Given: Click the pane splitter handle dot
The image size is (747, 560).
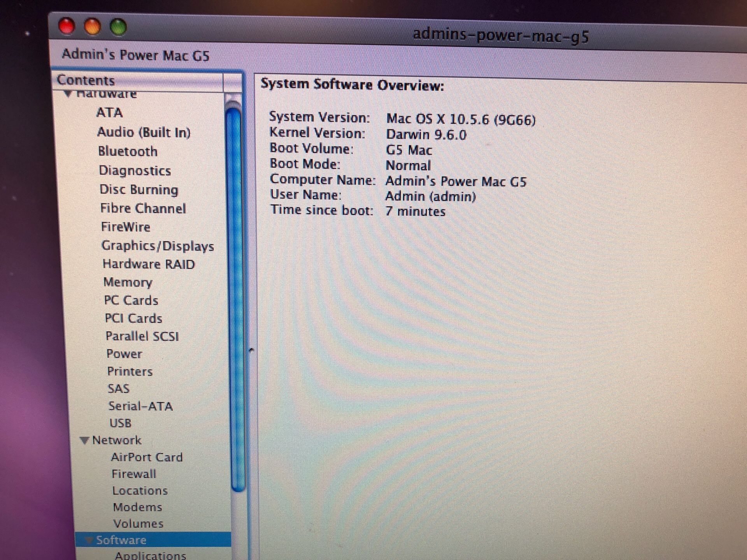Looking at the screenshot, I should [x=251, y=350].
